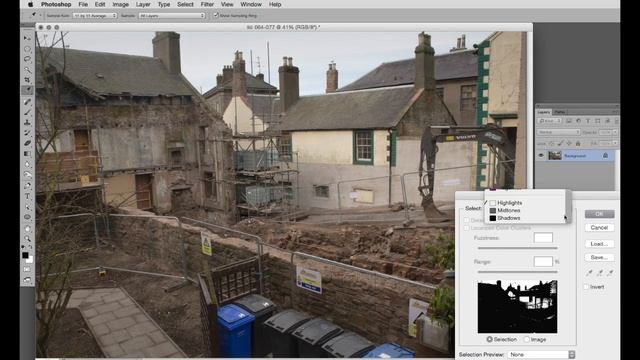Viewport: 640px width, 360px height.
Task: Click the Lock all icon in Layers panel
Action: pyautogui.click(x=578, y=143)
